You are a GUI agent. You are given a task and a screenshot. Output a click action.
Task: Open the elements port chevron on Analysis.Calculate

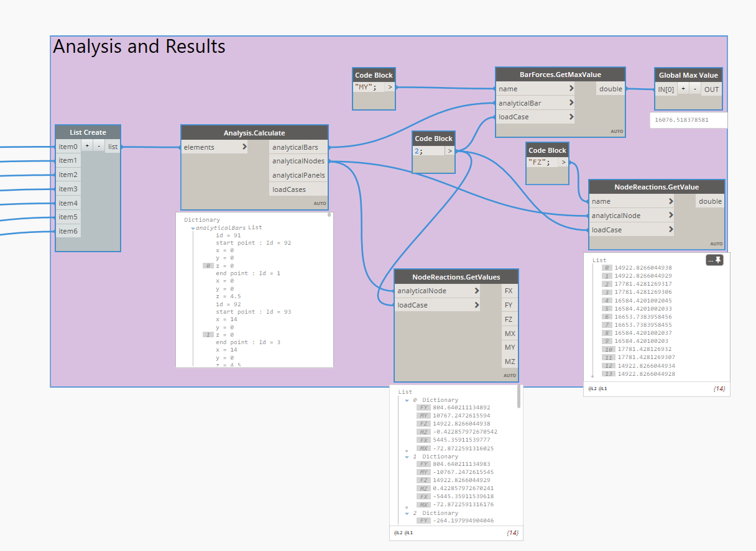pyautogui.click(x=244, y=147)
